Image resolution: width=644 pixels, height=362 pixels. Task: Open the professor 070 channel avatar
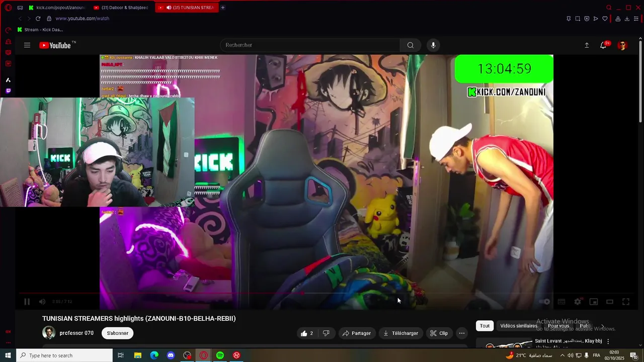[x=49, y=333]
